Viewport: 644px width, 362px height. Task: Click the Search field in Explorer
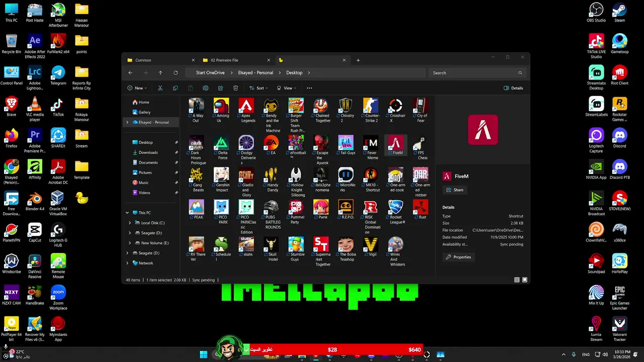coord(477,73)
